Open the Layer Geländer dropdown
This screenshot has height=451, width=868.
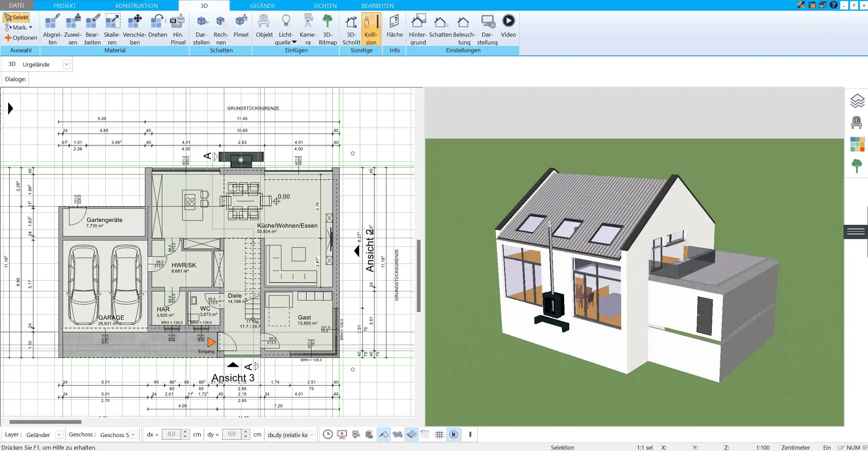59,435
